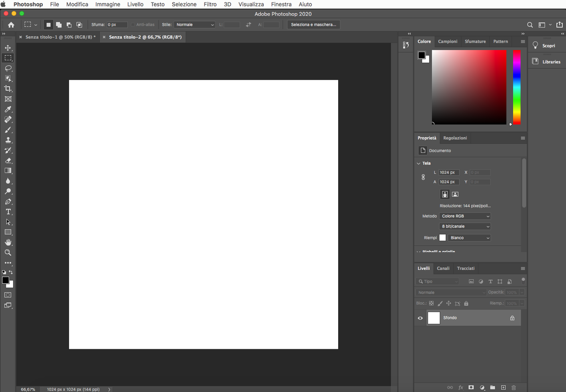
Task: Select the Hand tool
Action: [8, 242]
